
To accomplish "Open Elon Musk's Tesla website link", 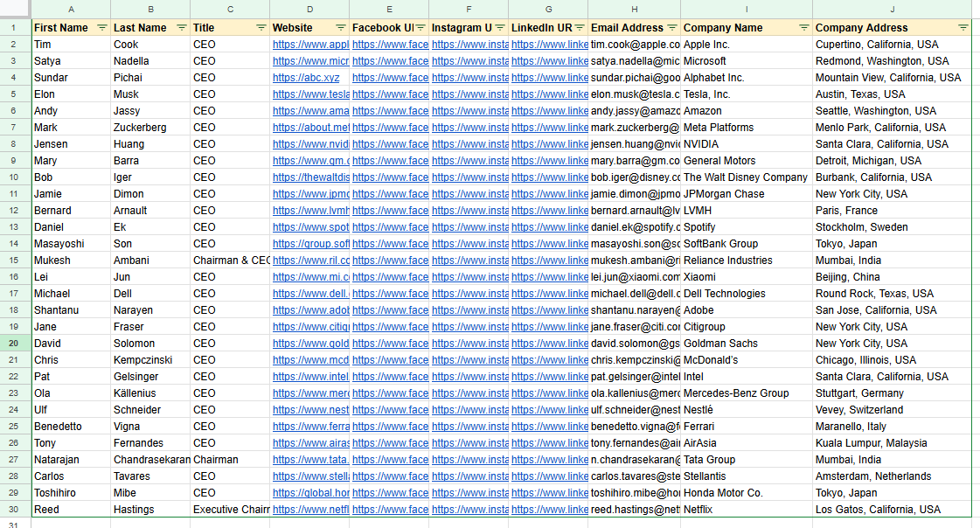I will pos(310,94).
